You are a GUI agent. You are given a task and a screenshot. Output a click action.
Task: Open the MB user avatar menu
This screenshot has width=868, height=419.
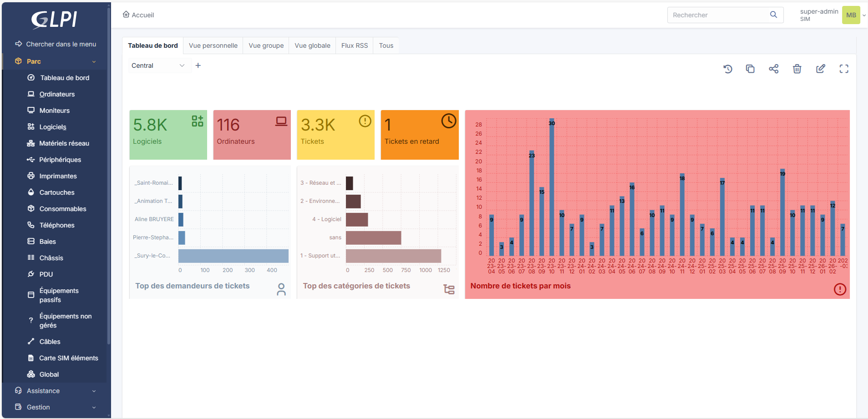point(851,15)
